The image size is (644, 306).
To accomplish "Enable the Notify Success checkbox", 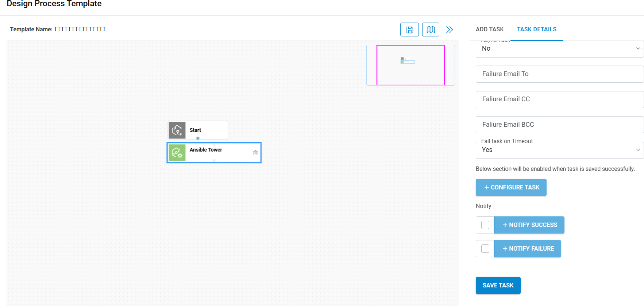I will [x=485, y=225].
